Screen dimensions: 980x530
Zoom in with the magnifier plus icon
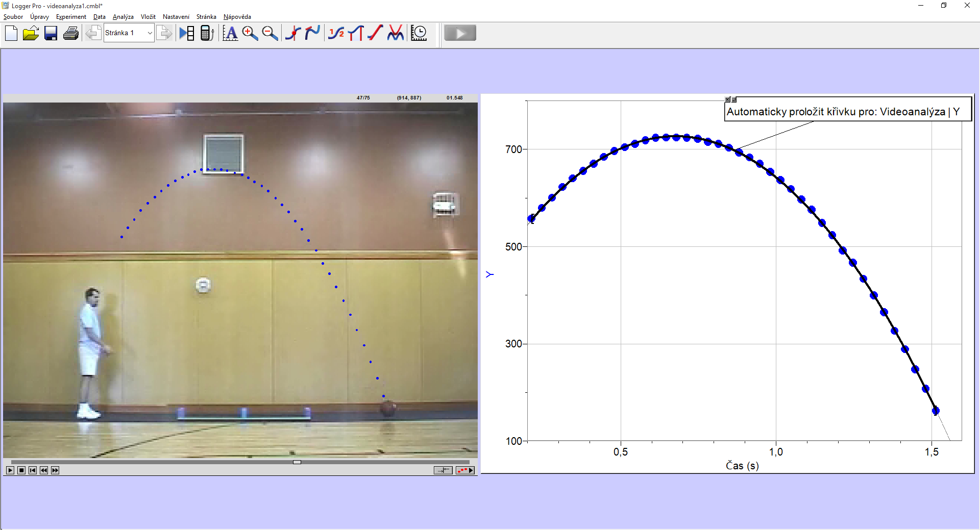250,33
